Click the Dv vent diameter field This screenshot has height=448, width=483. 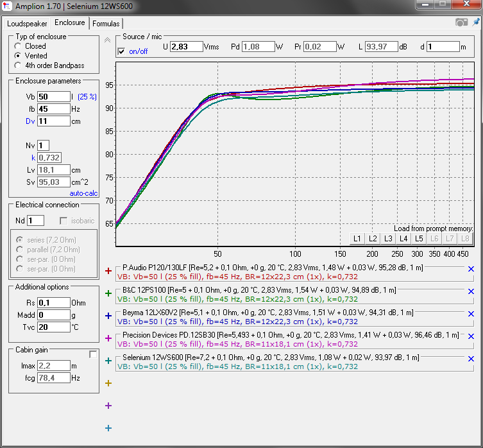[x=54, y=121]
